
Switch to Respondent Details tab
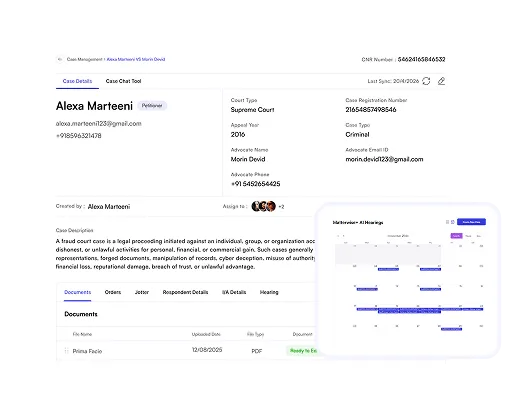(185, 292)
